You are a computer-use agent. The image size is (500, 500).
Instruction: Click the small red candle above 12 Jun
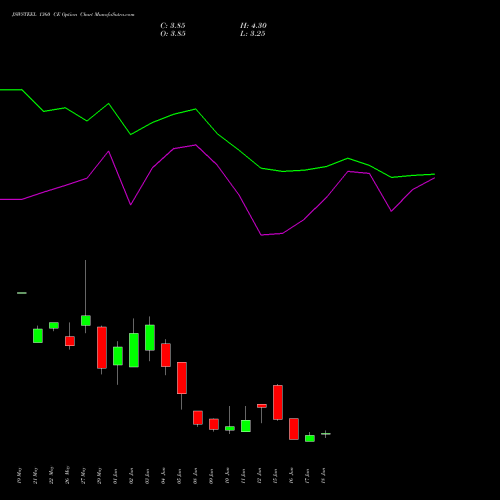262,406
